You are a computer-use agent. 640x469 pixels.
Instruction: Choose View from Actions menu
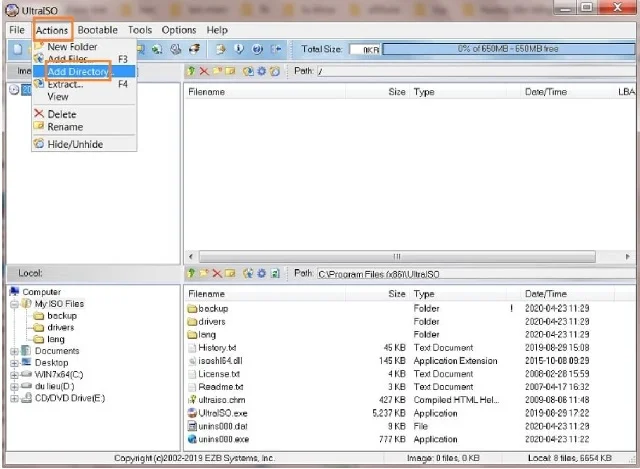click(x=84, y=97)
